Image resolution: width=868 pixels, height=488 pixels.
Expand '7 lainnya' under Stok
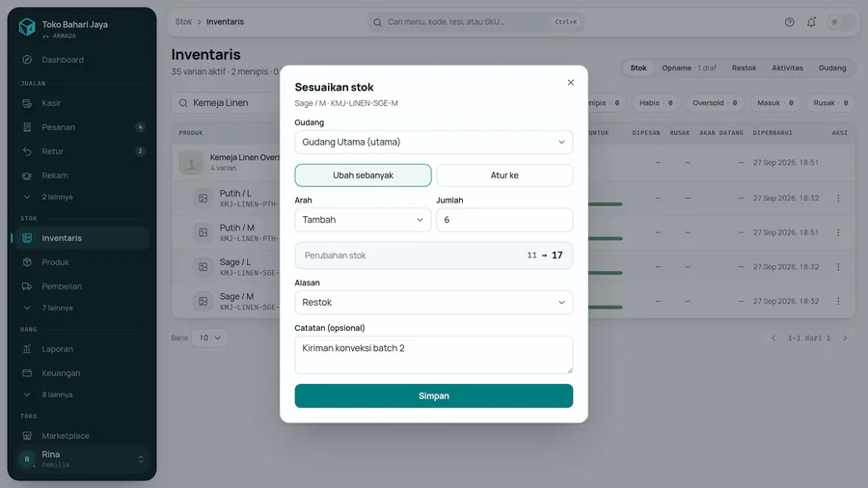point(80,308)
